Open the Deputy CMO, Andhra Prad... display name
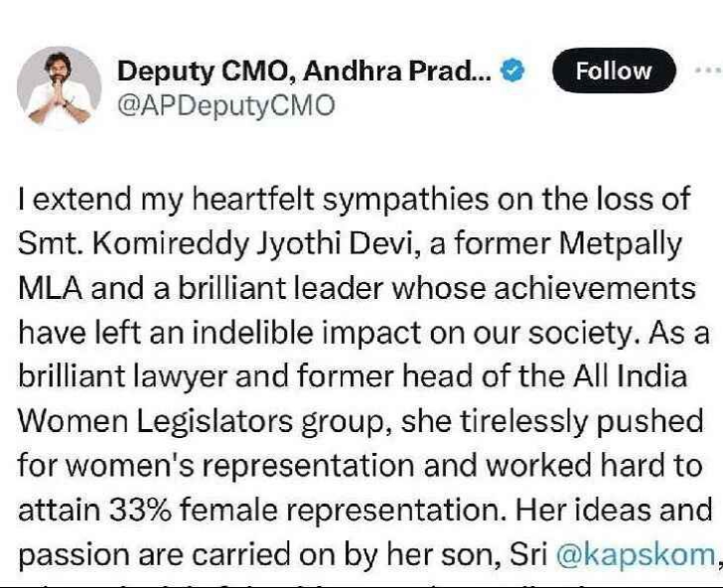The image size is (723, 588). tap(304, 72)
